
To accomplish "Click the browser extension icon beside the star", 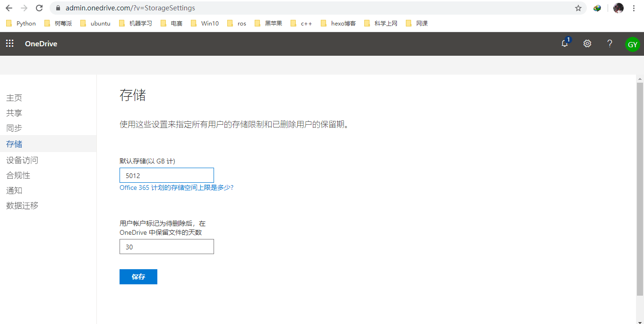I will (597, 8).
